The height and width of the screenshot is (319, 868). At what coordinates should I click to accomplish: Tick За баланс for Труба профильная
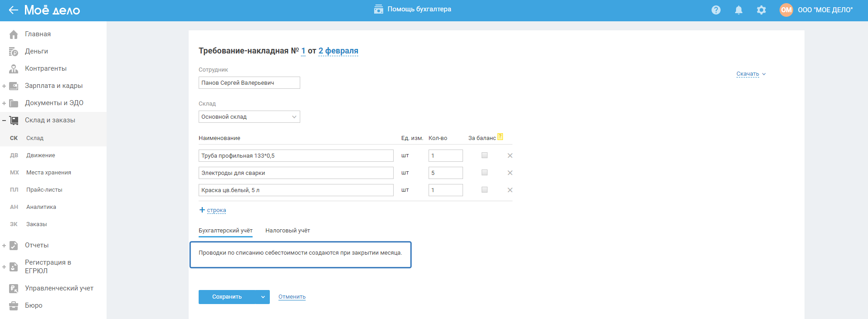(484, 155)
